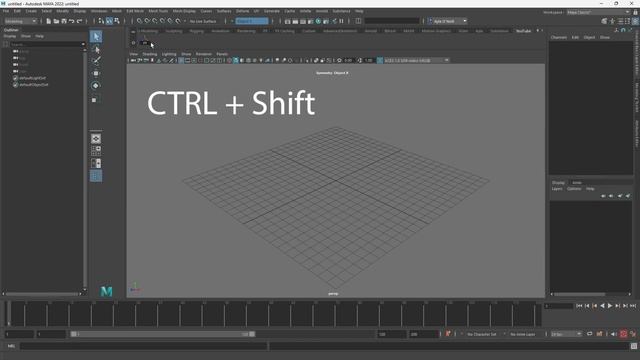The width and height of the screenshot is (640, 360).
Task: Click the Maya logo home icon
Action: [107, 291]
